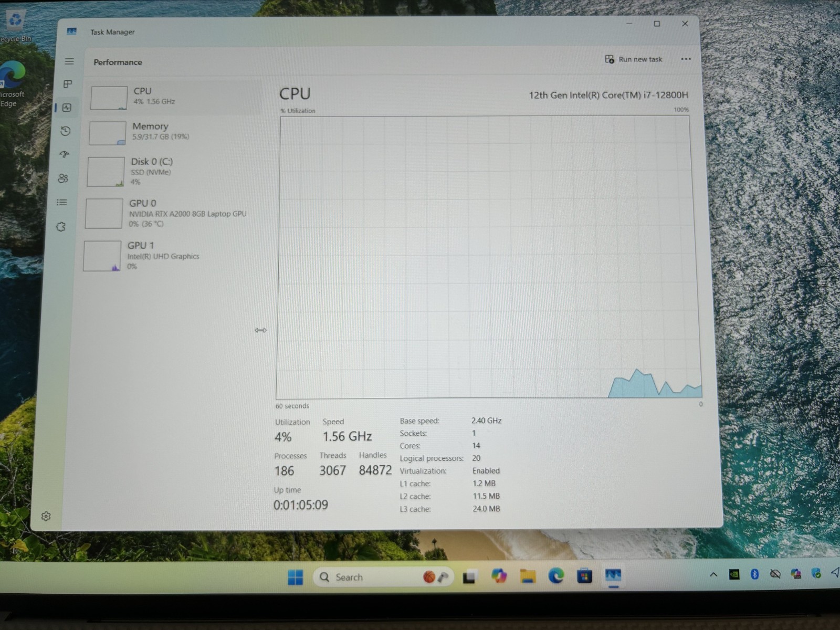Click Virtualization Enabled value

(486, 471)
